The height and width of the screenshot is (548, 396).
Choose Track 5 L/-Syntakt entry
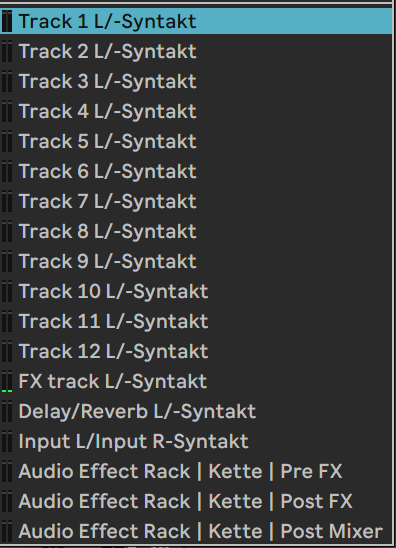pos(196,142)
